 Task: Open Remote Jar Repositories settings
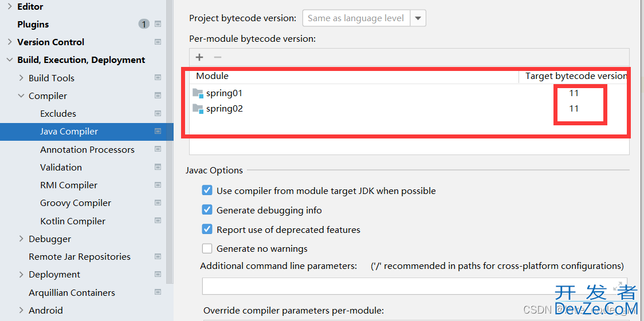coord(79,257)
